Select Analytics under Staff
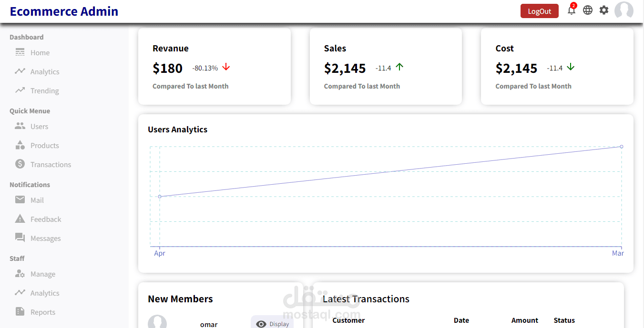The width and height of the screenshot is (644, 328). (x=44, y=293)
